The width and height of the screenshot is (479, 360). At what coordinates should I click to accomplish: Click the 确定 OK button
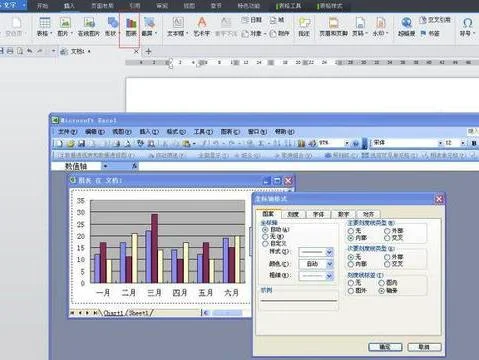[385, 347]
